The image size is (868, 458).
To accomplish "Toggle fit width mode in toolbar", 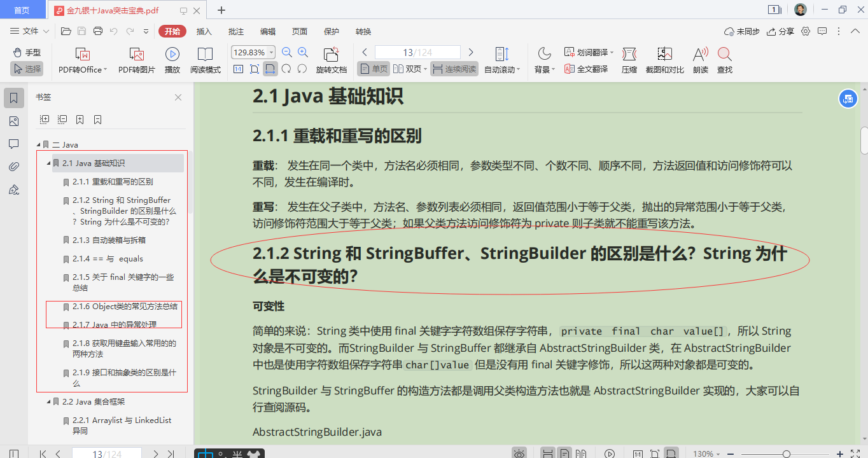I will (x=270, y=69).
